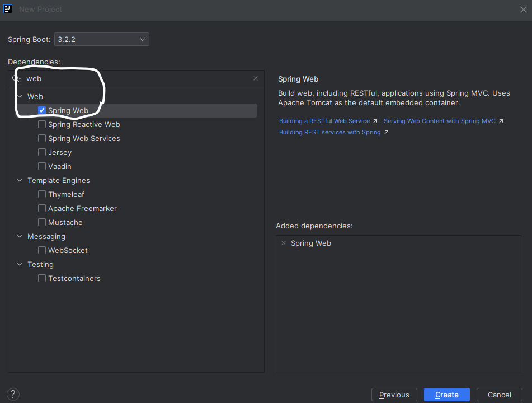Click 'Spring Web' in Added dependencies list
532x403 pixels.
tap(311, 243)
